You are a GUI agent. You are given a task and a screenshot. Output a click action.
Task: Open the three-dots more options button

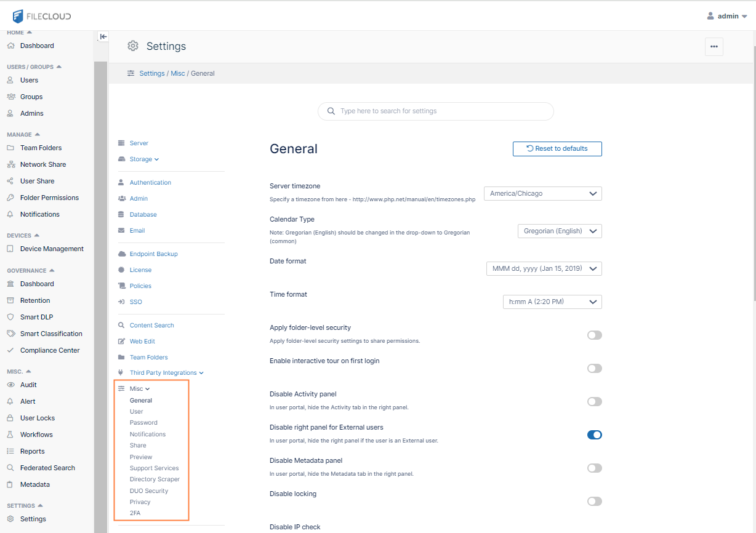714,47
